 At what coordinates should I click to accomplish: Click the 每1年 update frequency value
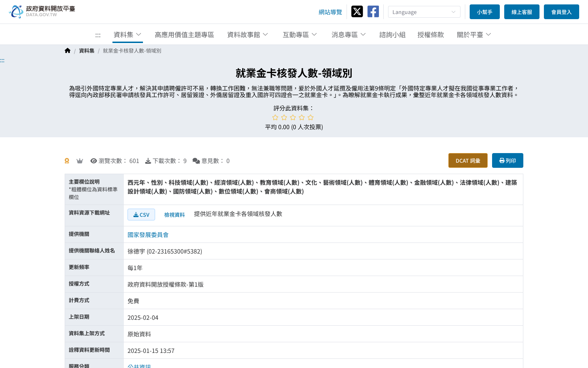pyautogui.click(x=135, y=268)
